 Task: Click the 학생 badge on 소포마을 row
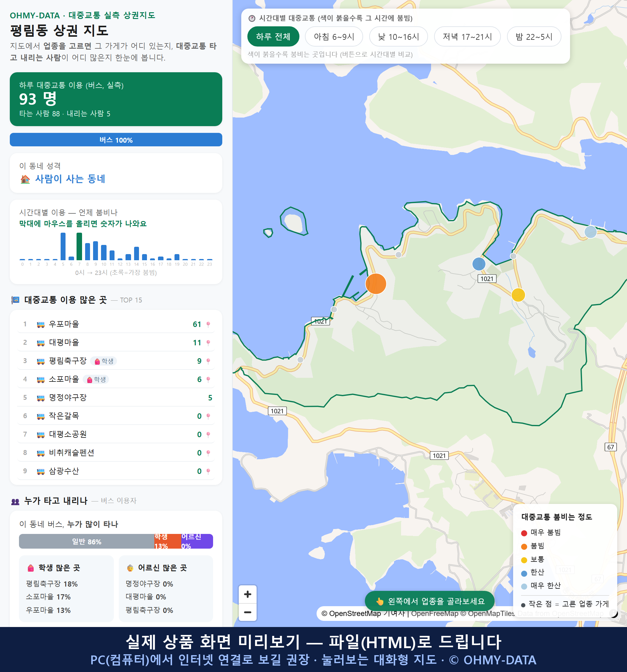click(96, 379)
